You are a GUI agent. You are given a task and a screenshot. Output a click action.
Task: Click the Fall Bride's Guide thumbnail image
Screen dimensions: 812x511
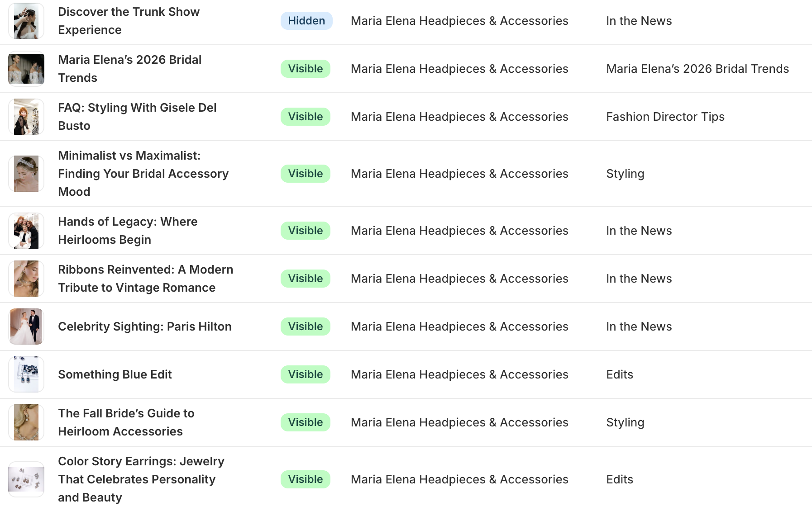click(26, 422)
